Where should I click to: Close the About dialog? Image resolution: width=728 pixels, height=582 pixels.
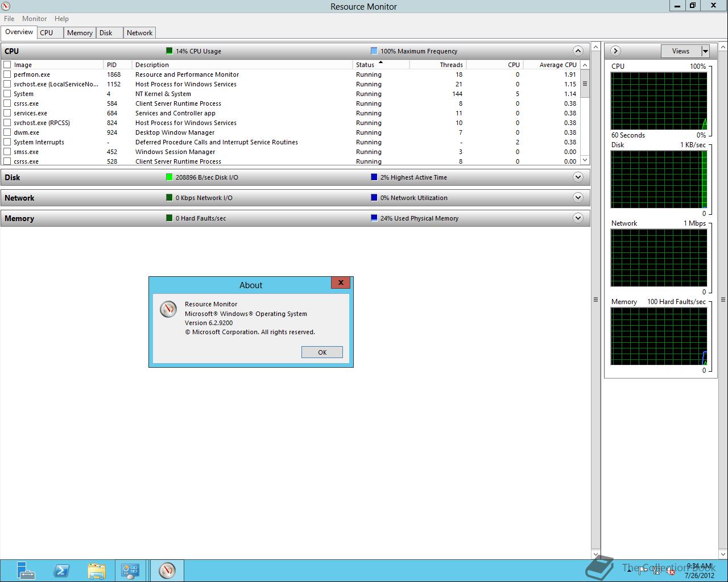pos(341,282)
